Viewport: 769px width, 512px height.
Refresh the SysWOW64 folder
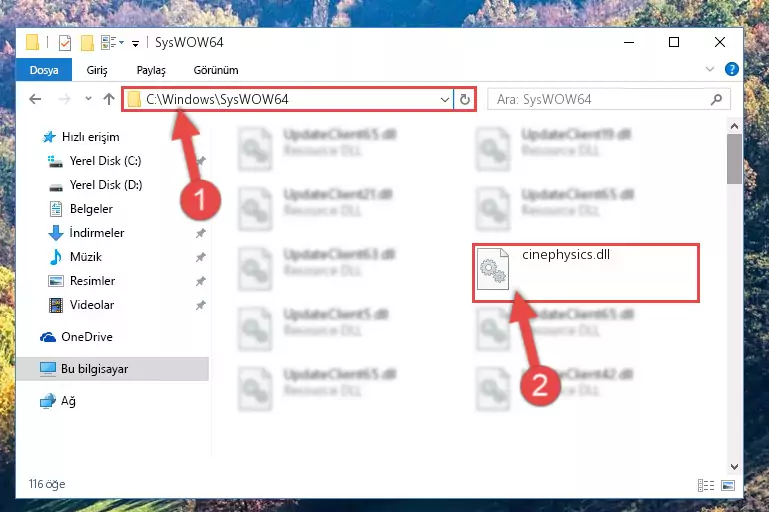[x=464, y=100]
